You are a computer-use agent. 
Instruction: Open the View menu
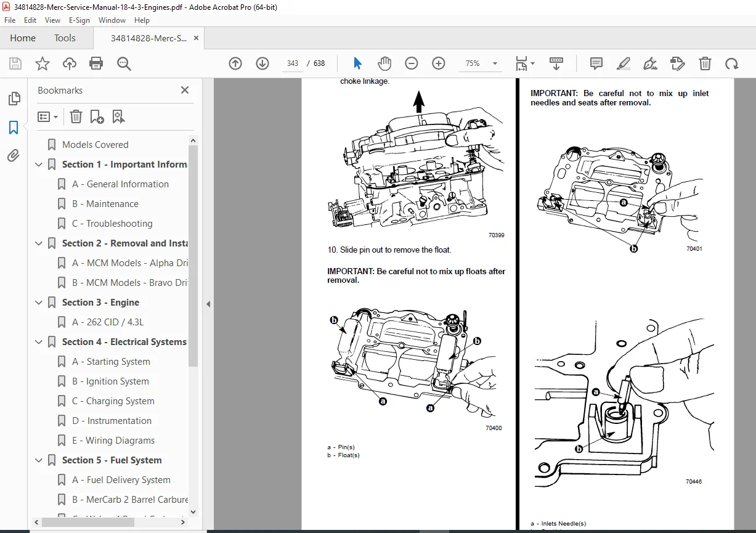coord(52,20)
